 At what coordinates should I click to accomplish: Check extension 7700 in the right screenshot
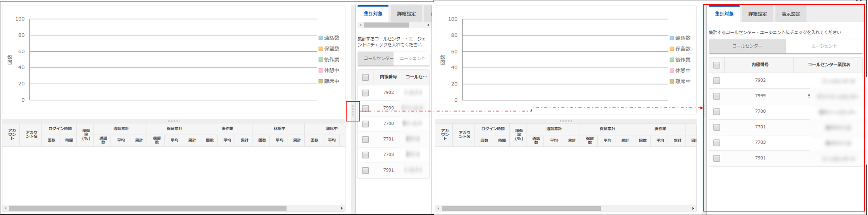[717, 112]
